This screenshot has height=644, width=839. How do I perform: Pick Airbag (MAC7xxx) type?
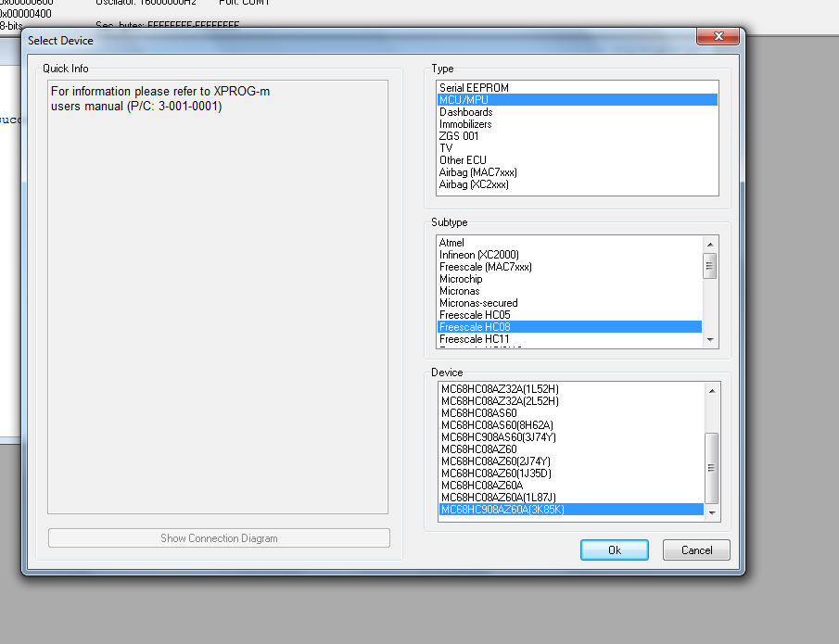click(x=578, y=172)
